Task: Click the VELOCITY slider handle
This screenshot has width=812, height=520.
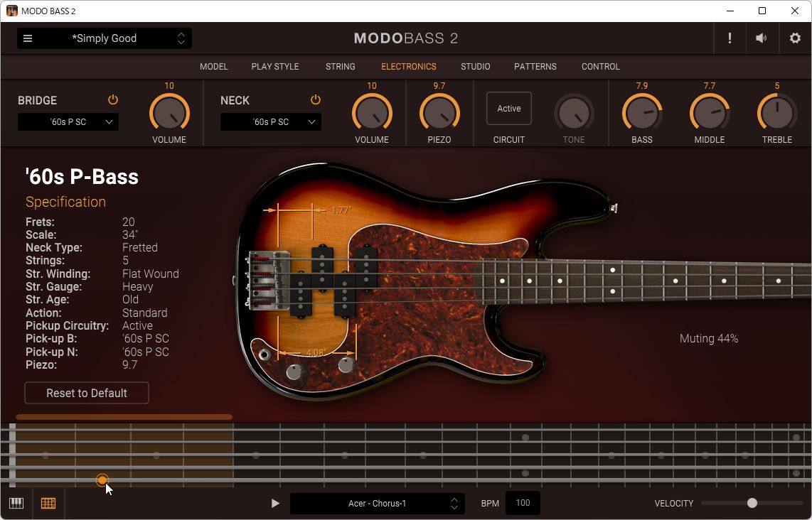Action: [752, 503]
